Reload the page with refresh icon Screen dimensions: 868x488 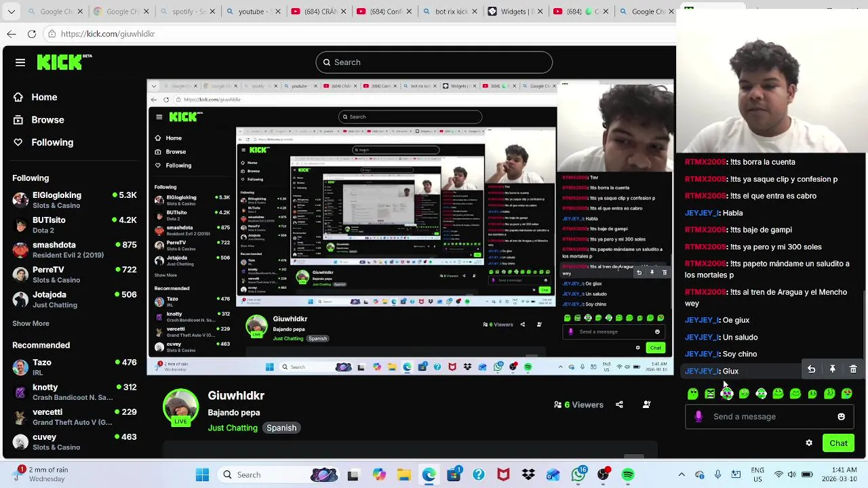coord(32,34)
